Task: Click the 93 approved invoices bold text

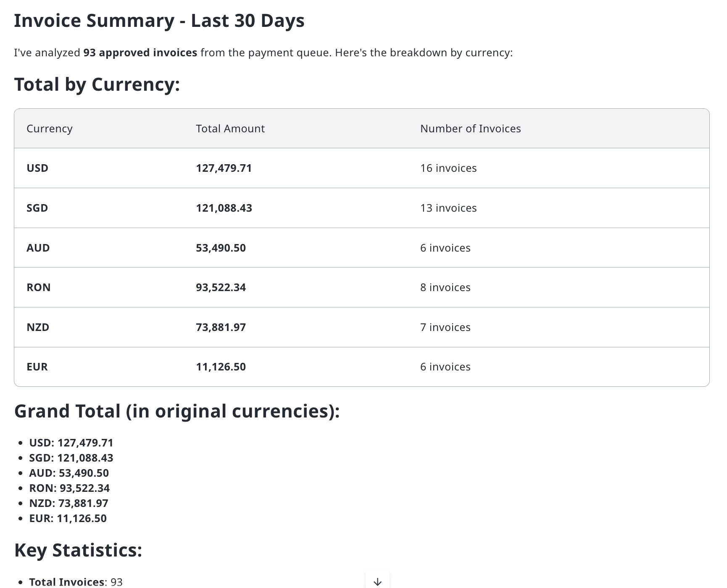Action: [140, 52]
